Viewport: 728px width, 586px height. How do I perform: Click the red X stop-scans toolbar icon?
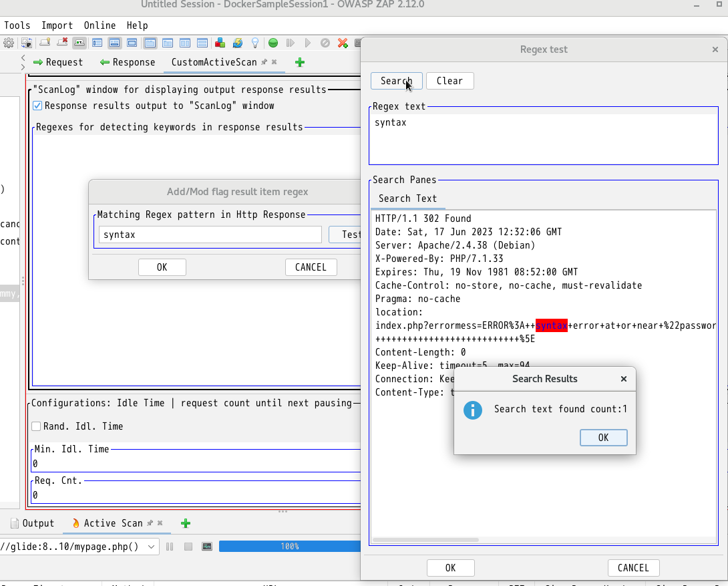coord(342,42)
